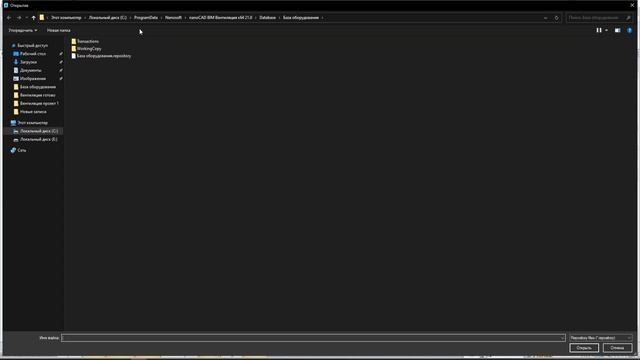Screen dimensions: 640x360
Task: Select 'Этот компьютер' in the navigation pane
Action: [33, 122]
